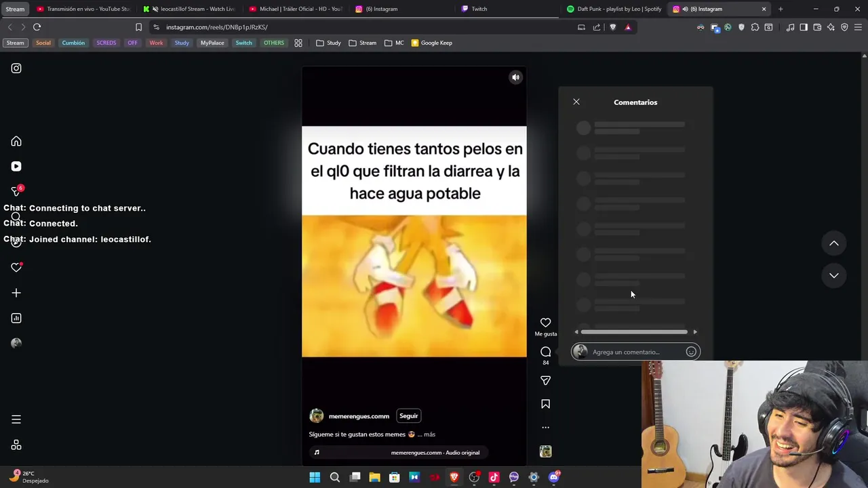
Task: Open the Brave VPN shield icon
Action: (844, 27)
